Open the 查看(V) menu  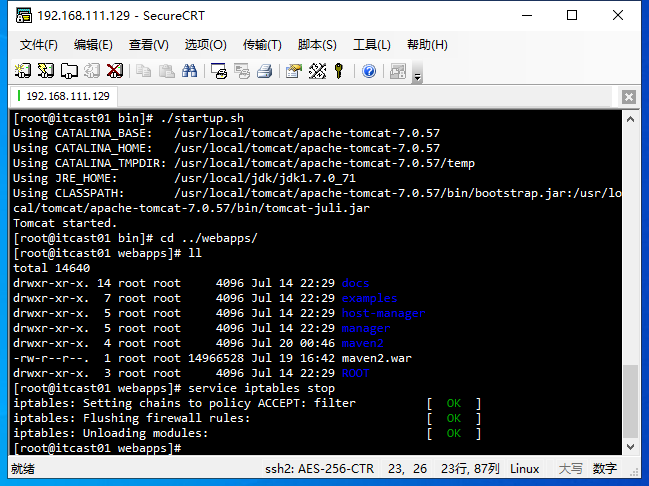pyautogui.click(x=149, y=45)
